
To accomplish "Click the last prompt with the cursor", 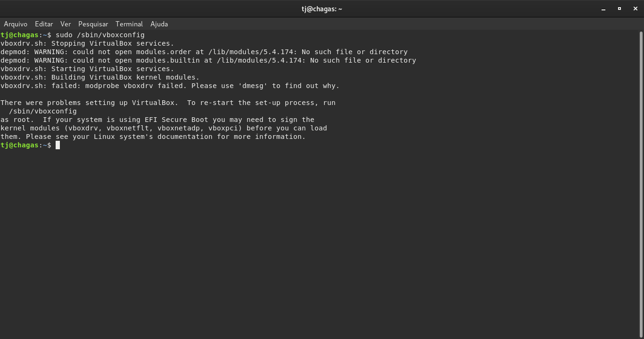I will [30, 145].
